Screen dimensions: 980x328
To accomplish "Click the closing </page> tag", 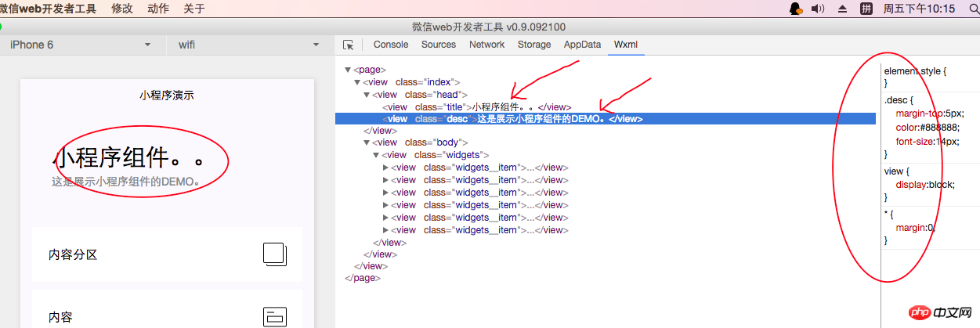I will [x=363, y=278].
